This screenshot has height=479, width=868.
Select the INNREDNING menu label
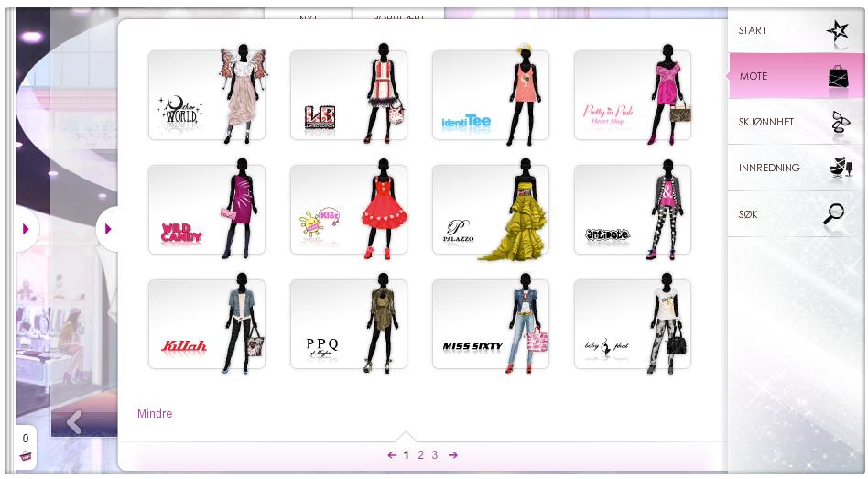[x=769, y=168]
